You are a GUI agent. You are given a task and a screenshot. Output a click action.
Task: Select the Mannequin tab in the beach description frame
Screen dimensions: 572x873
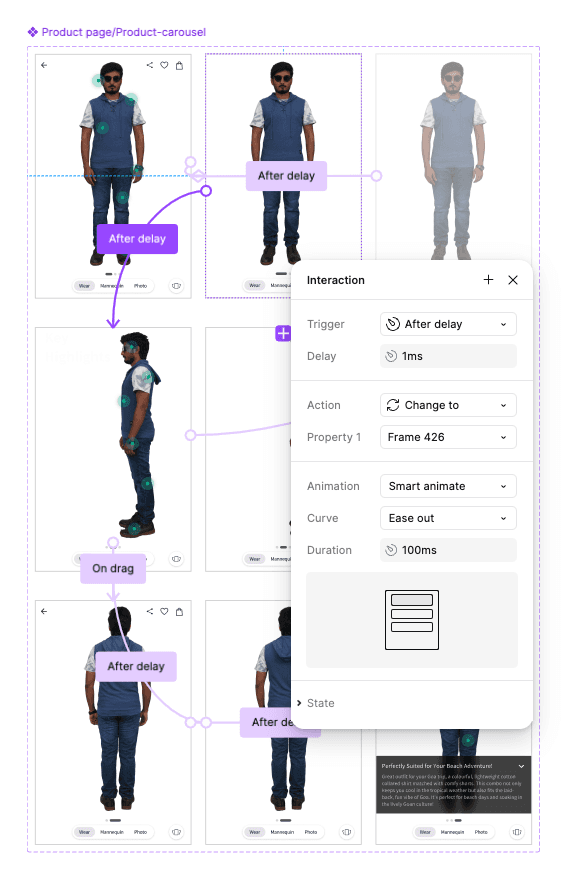(x=453, y=832)
